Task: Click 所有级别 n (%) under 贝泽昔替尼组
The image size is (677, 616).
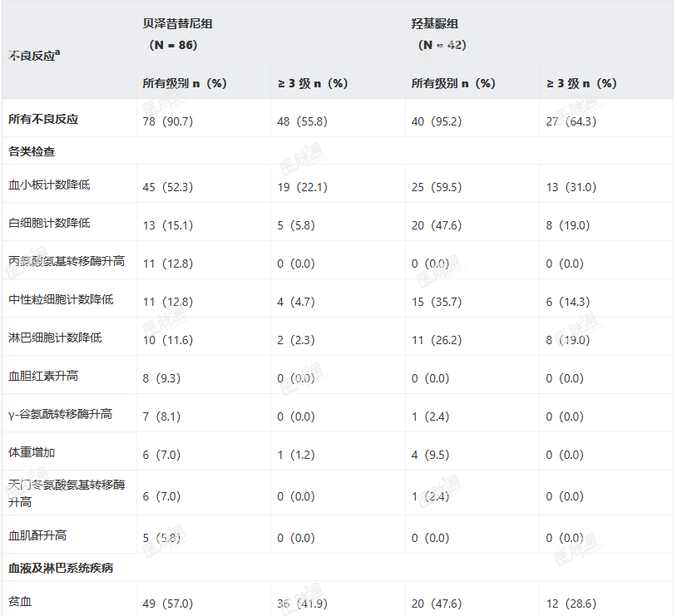Action: [x=185, y=83]
